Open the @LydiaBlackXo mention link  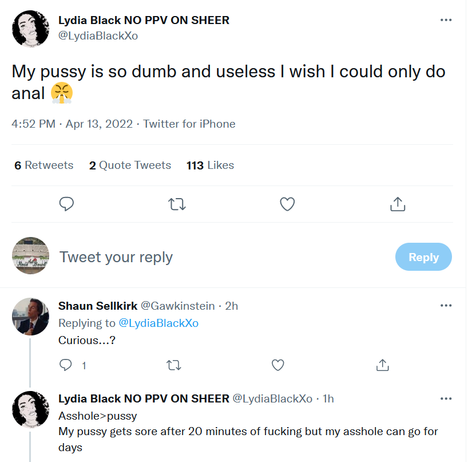click(x=158, y=323)
